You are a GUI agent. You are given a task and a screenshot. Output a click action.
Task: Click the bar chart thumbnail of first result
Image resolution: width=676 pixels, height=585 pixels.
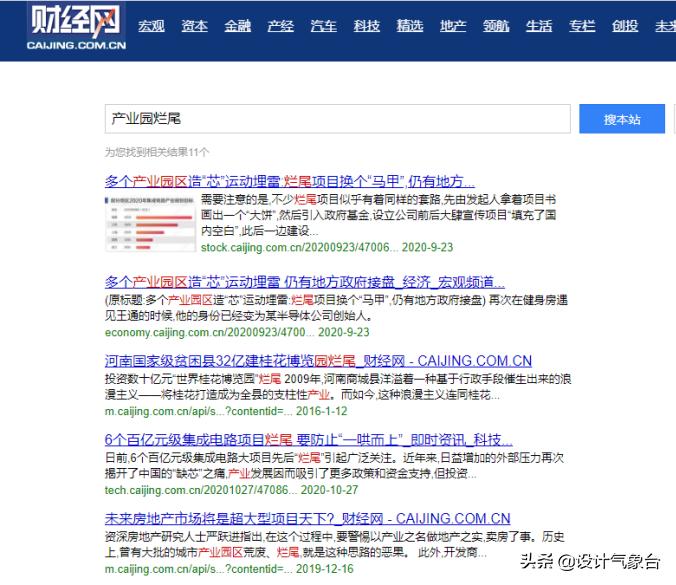(150, 224)
